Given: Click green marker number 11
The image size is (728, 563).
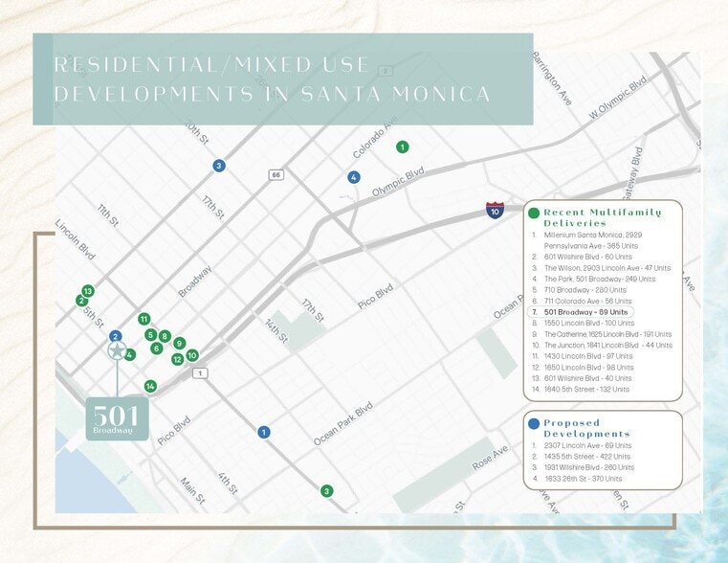Looking at the screenshot, I should 143,319.
